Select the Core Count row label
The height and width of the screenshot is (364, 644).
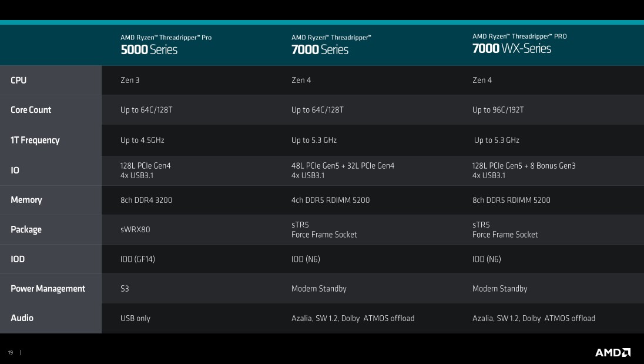click(x=31, y=110)
